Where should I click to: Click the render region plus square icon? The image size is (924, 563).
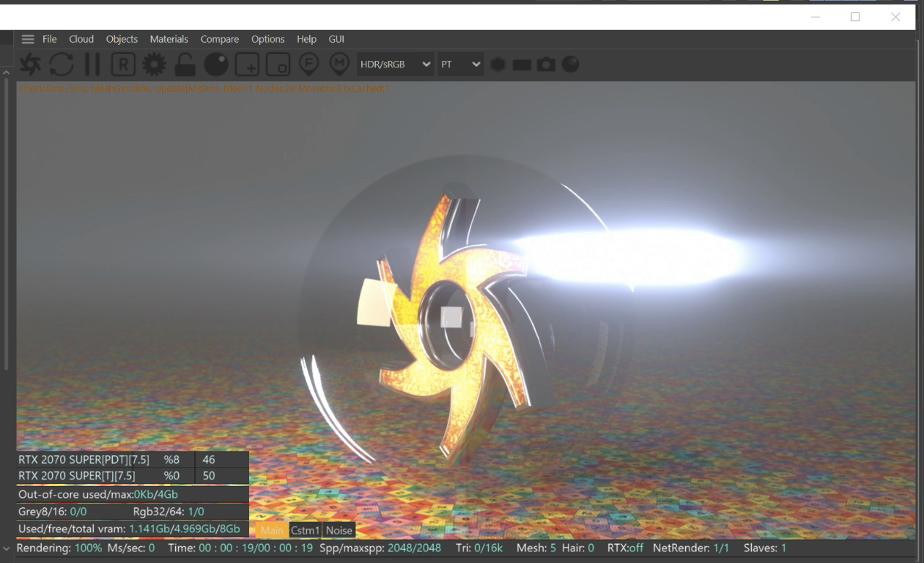click(x=247, y=65)
